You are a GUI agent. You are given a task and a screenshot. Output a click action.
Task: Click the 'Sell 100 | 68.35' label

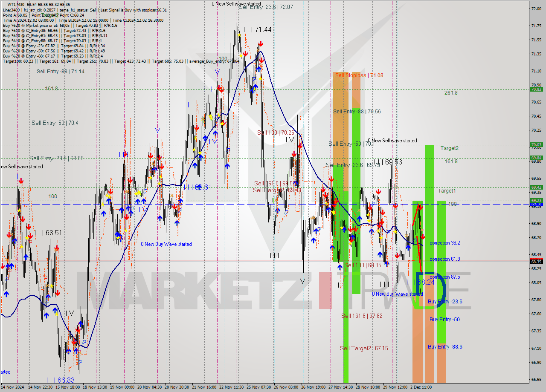363,265
